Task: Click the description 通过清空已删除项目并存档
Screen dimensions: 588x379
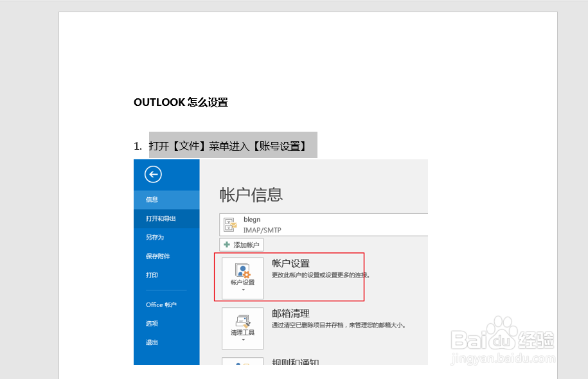Action: (308, 325)
